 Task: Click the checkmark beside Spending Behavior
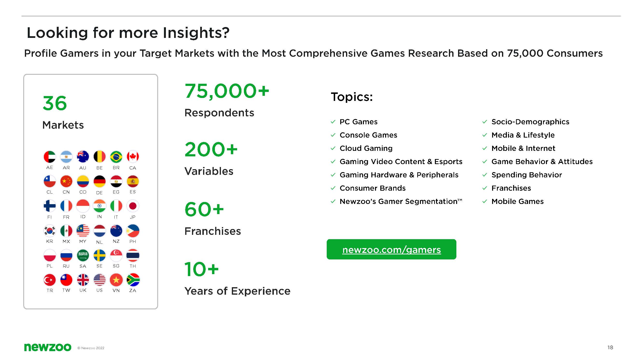[x=485, y=175]
